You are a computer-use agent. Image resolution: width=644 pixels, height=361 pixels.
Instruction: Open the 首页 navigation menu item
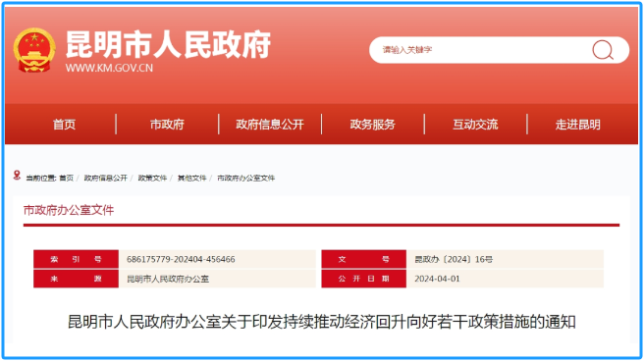64,125
